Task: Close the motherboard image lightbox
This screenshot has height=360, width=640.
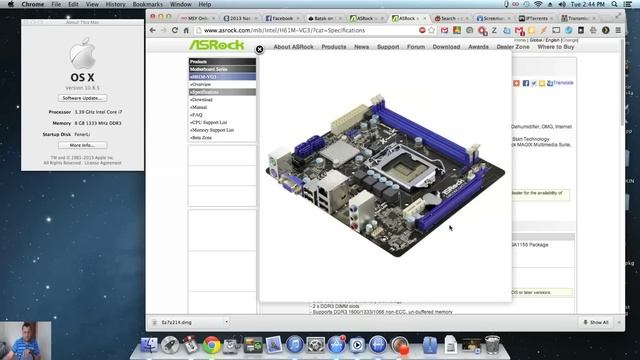Action: pyautogui.click(x=259, y=49)
